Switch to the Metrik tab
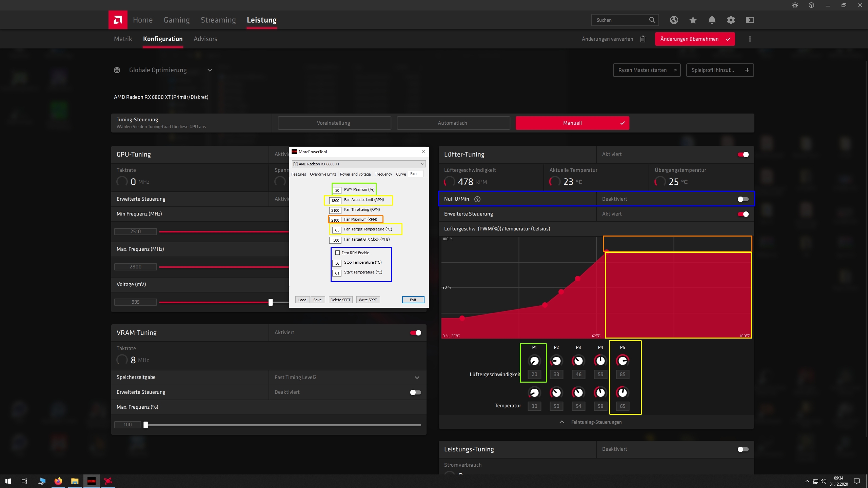 tap(123, 39)
